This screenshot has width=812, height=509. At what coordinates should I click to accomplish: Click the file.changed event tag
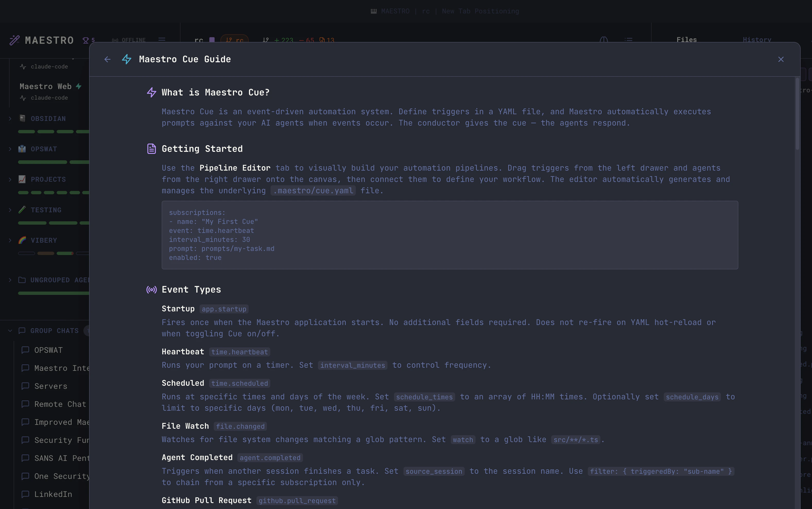tap(240, 426)
